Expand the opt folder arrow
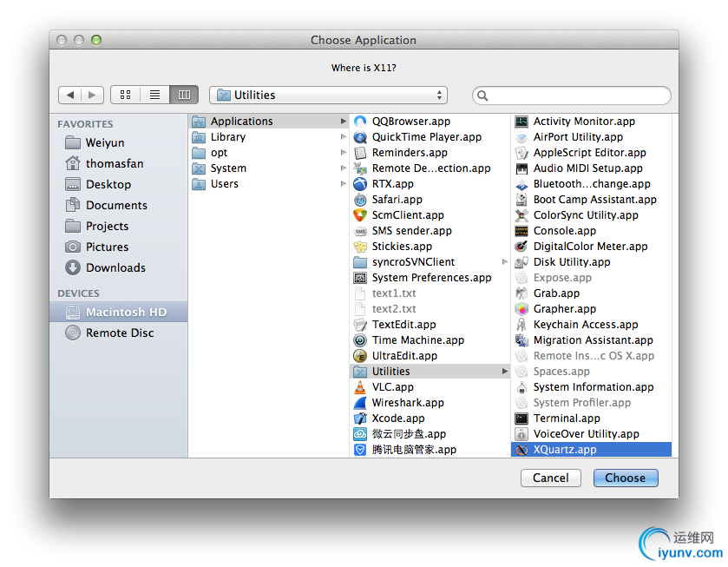Image resolution: width=728 pixels, height=567 pixels. (343, 153)
